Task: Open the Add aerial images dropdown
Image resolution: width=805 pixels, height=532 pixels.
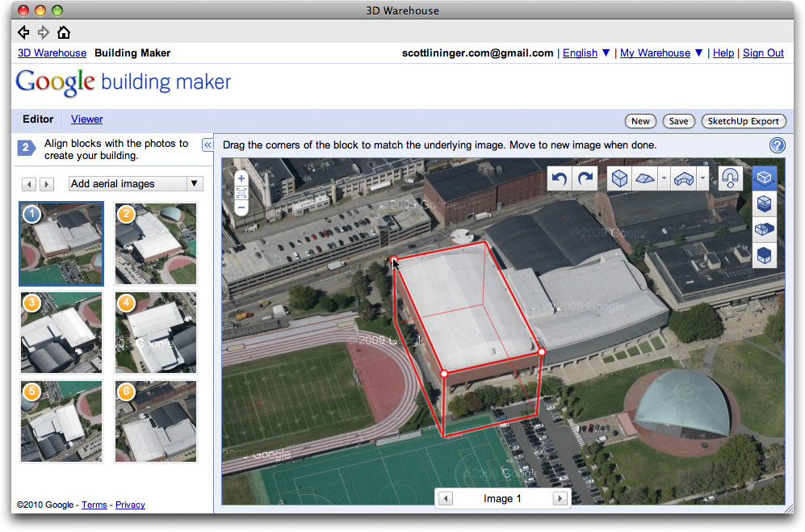Action: [136, 184]
